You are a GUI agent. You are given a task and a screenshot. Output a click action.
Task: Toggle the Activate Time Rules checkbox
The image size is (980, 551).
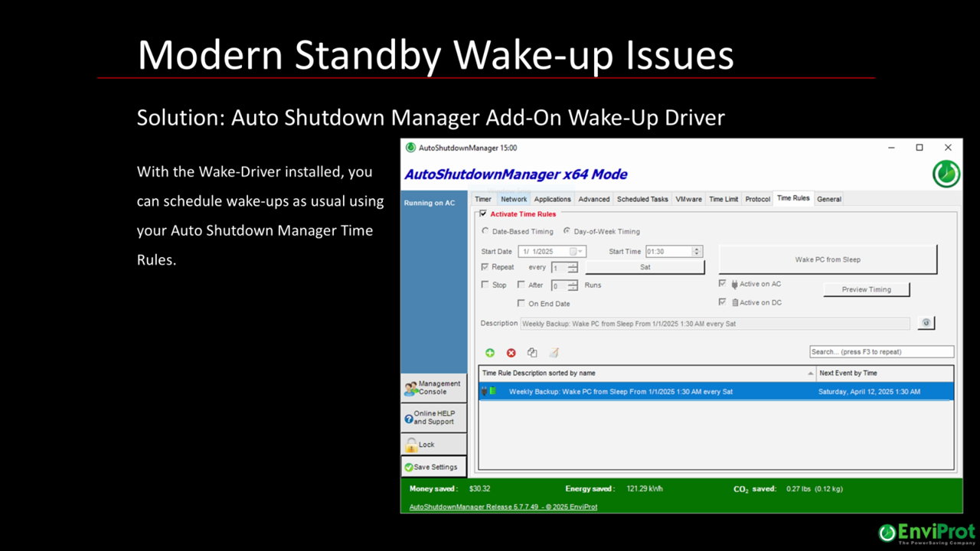tap(482, 214)
